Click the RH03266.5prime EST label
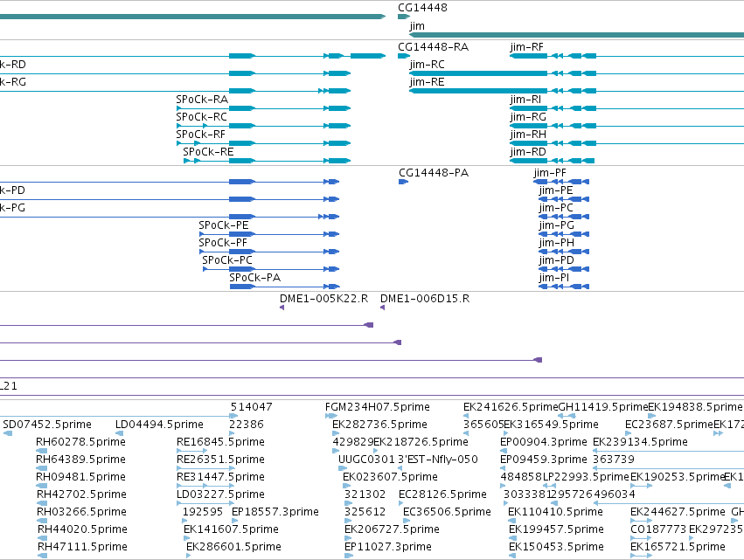This screenshot has height=560, width=744. 81,513
